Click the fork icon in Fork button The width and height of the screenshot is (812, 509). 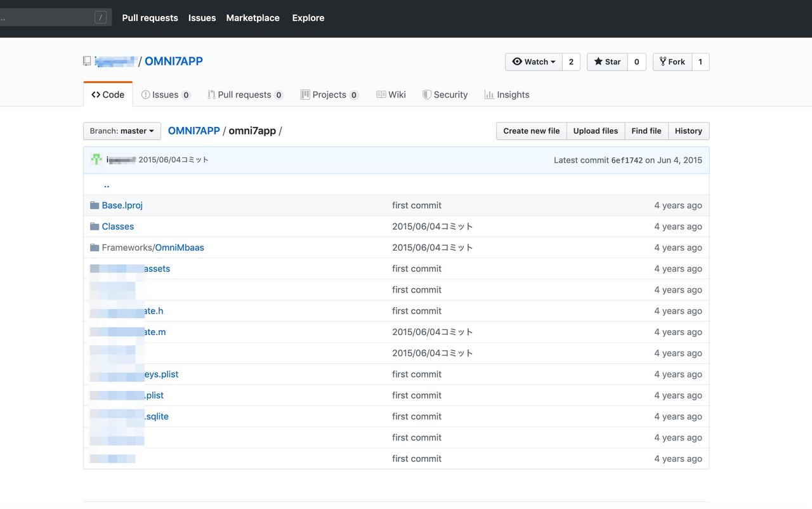[663, 62]
